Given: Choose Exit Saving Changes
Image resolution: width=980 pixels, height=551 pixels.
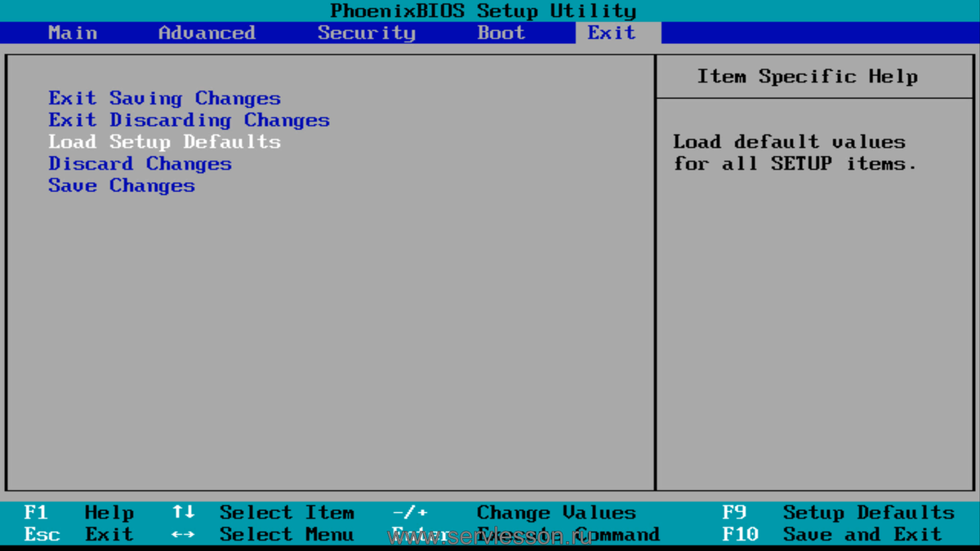Looking at the screenshot, I should [x=164, y=99].
